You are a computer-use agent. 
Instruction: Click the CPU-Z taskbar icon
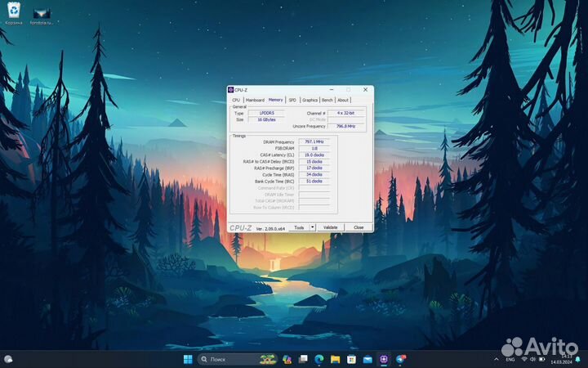tap(384, 359)
